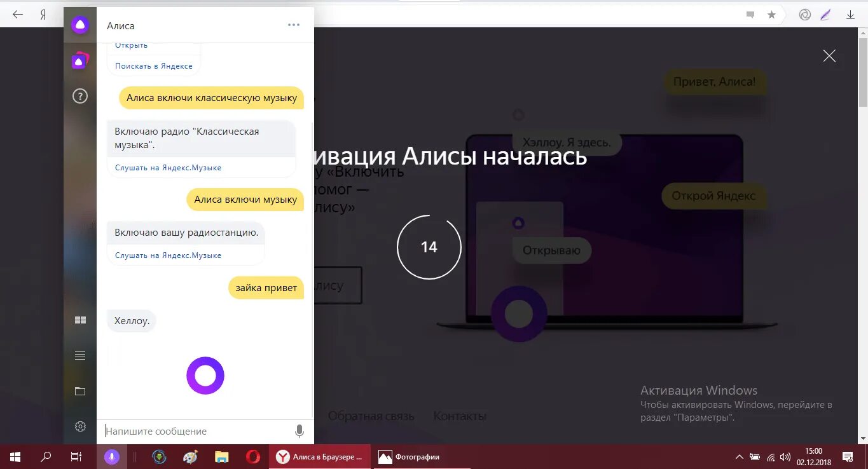Click the bookmark star icon in the address bar
868x469 pixels.
coord(772,15)
